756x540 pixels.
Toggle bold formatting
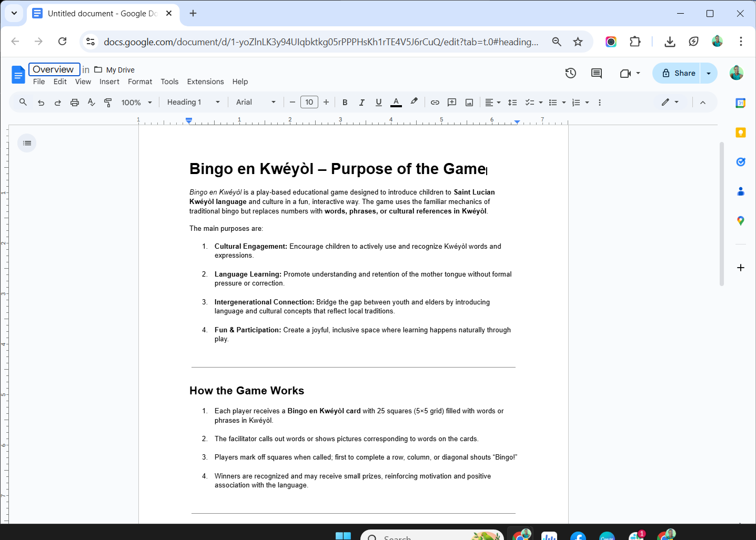click(345, 103)
